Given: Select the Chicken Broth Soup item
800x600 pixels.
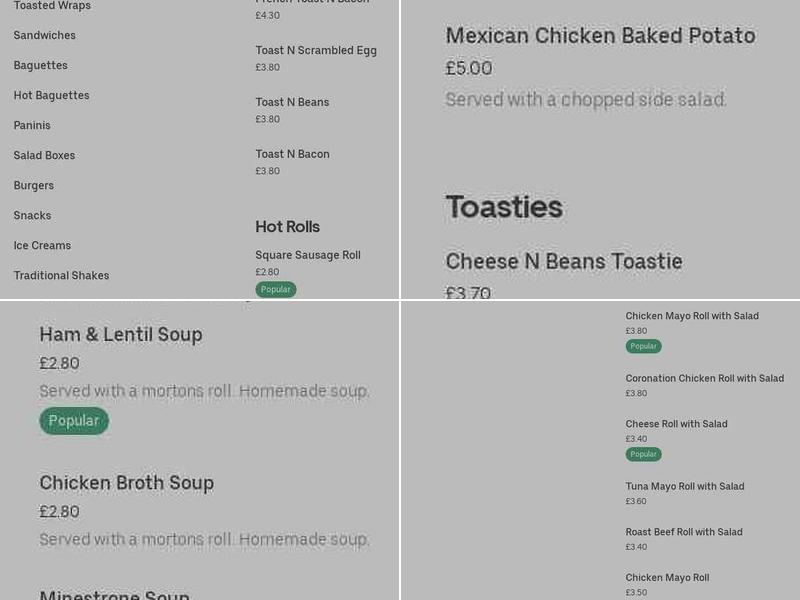Looking at the screenshot, I should tap(127, 482).
